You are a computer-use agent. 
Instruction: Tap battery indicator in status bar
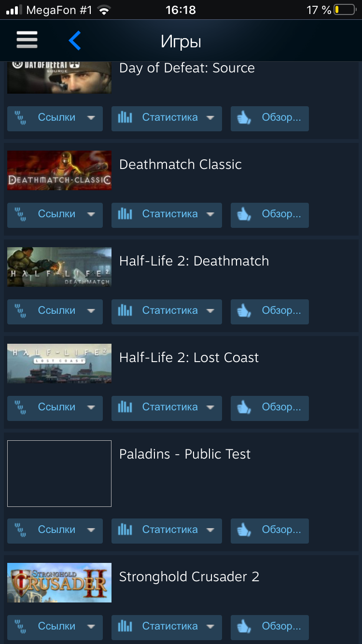(345, 10)
